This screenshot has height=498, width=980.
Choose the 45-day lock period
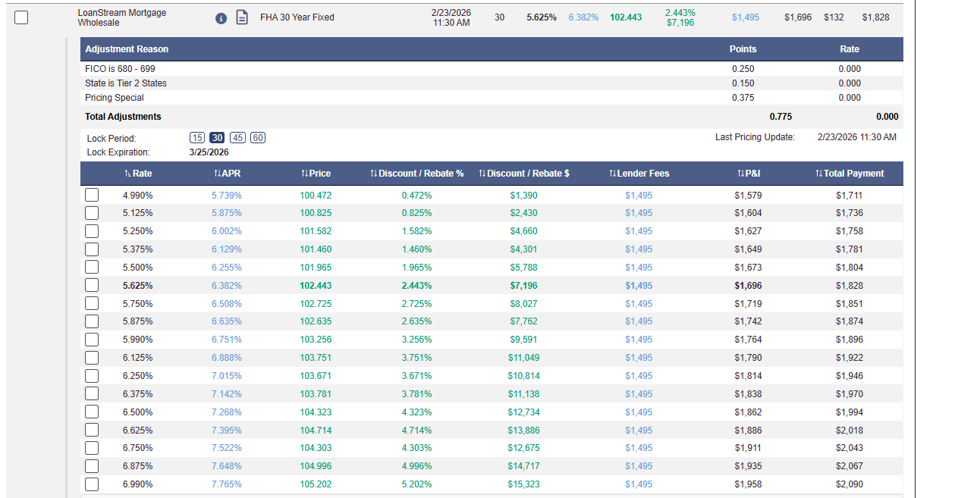pyautogui.click(x=237, y=138)
